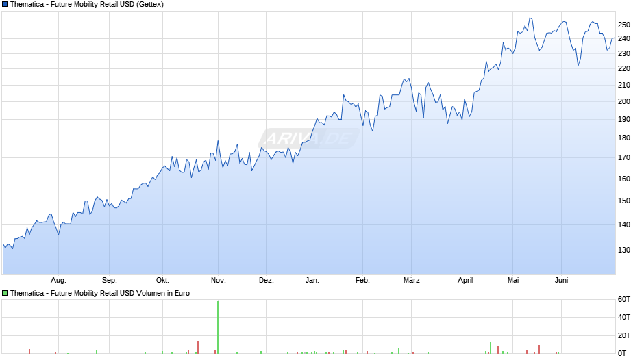Viewport: 644px width, 360px height.
Task: Click the 40T volume axis value
Action: (x=624, y=318)
